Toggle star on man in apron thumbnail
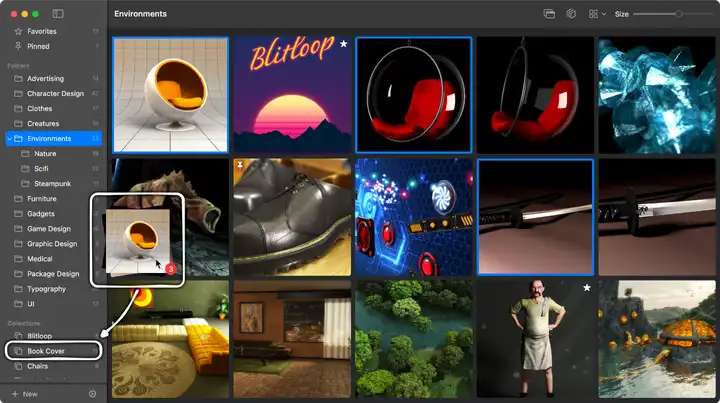The width and height of the screenshot is (720, 403). click(587, 288)
